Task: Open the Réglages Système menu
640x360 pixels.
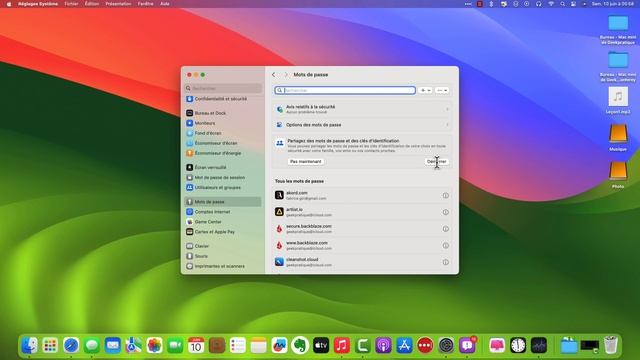Action: coord(38,4)
